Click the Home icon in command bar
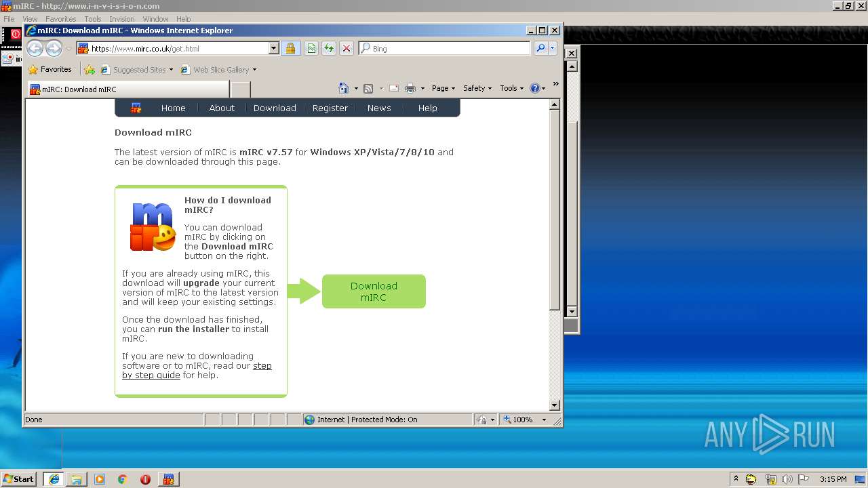This screenshot has width=868, height=488. point(344,88)
